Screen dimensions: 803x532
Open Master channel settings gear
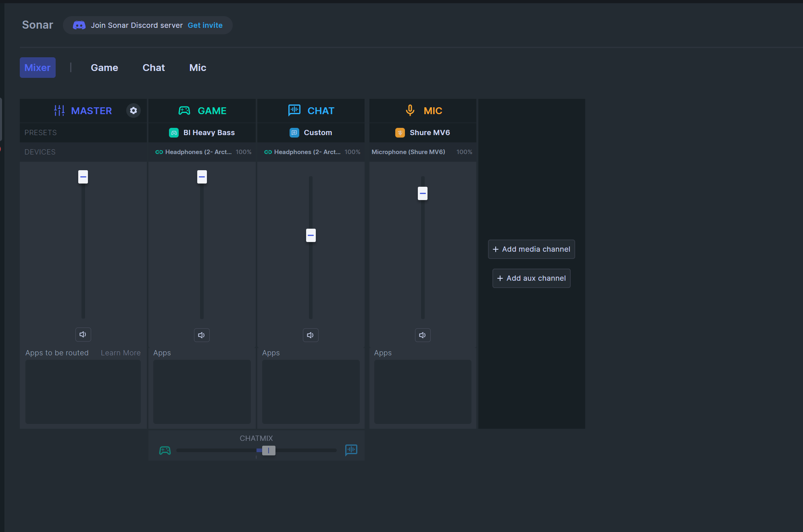click(x=133, y=111)
